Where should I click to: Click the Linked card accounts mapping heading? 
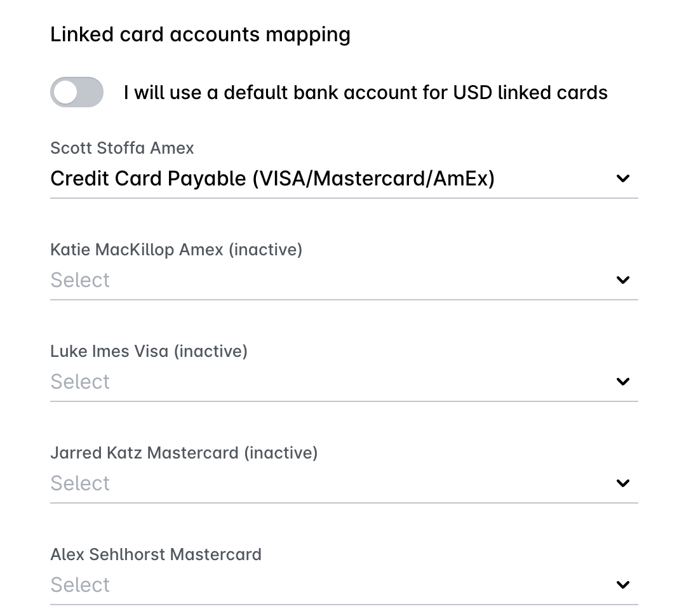(200, 35)
